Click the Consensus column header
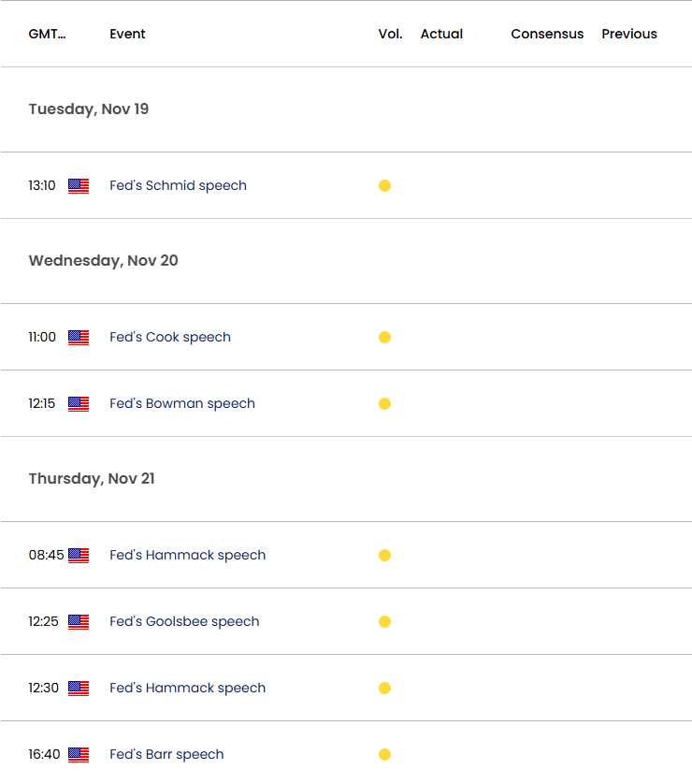Viewport: 692px width, 784px height. (547, 34)
